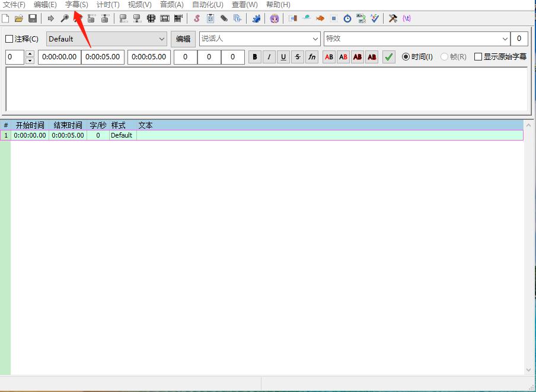
Task: Open the 视频(V) menu
Action: tap(140, 5)
